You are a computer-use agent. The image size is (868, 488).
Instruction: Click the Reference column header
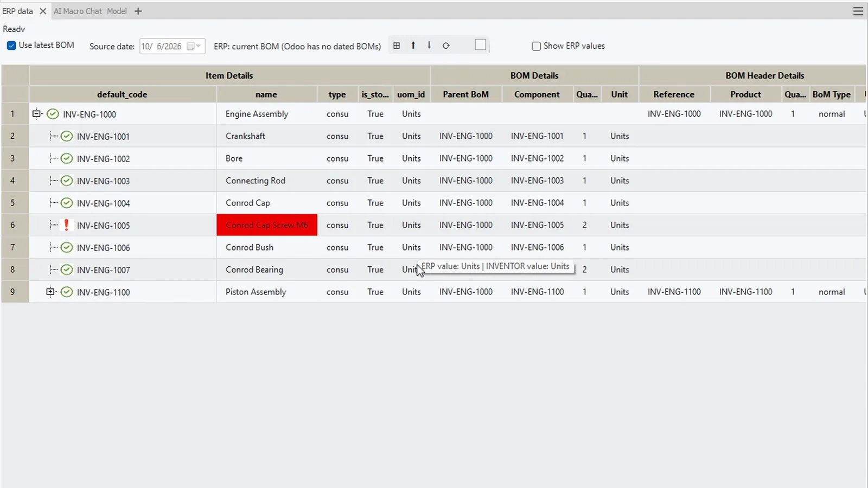(674, 94)
